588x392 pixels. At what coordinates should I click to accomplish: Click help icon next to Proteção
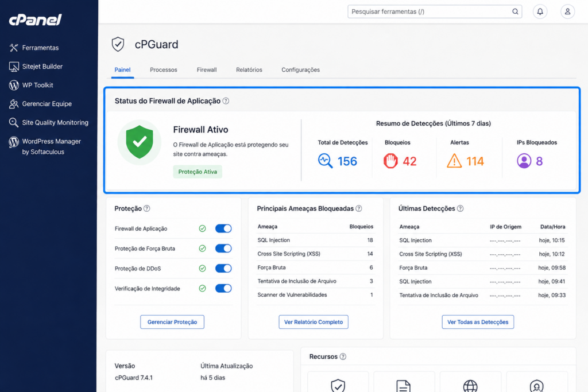pyautogui.click(x=147, y=208)
